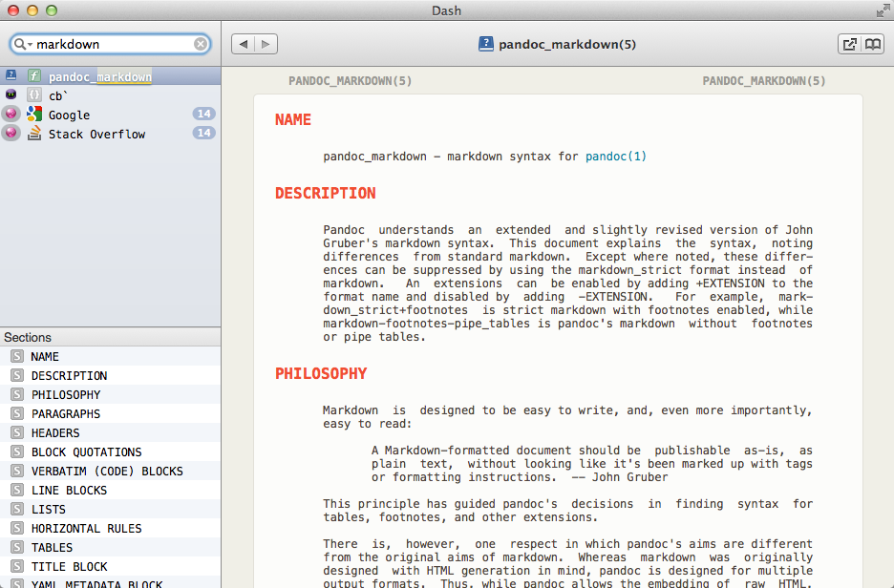Click the Sections panel header
Image resolution: width=894 pixels, height=588 pixels.
(x=110, y=337)
